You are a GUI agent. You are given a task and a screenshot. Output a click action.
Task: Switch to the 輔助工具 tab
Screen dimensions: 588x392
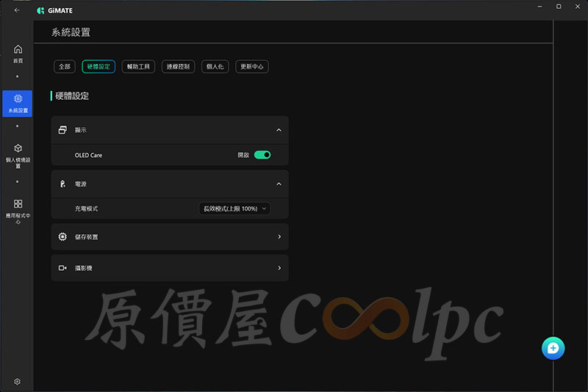click(x=138, y=67)
